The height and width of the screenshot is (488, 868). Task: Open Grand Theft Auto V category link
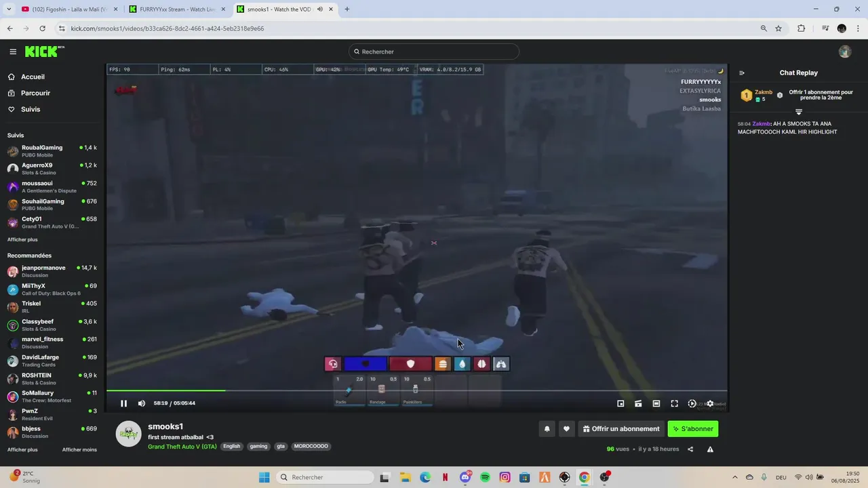point(182,447)
